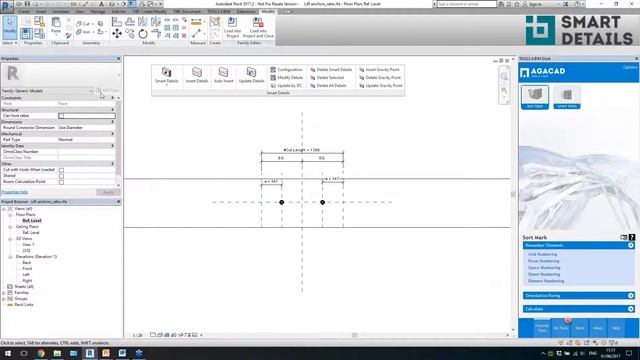Click the Sort Mark thumbnail in AGACAD dock
Viewport: 640px width, 360px height.
coord(535,97)
